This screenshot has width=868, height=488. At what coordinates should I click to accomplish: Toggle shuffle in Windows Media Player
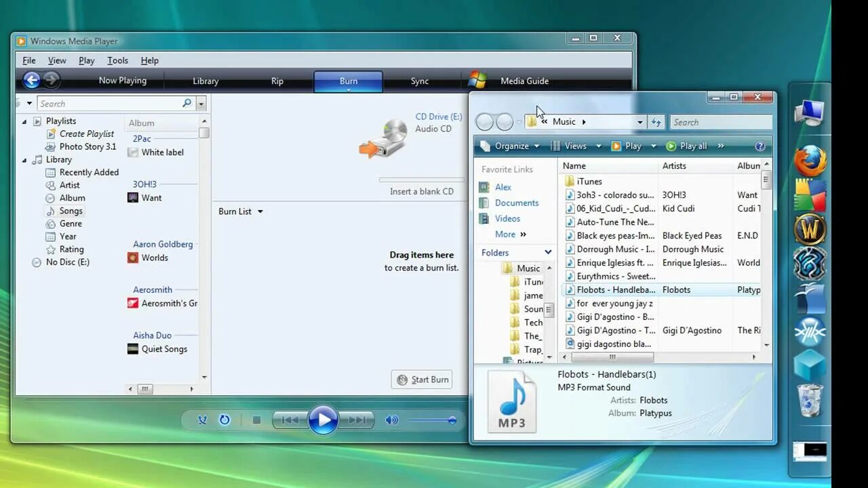coord(202,420)
